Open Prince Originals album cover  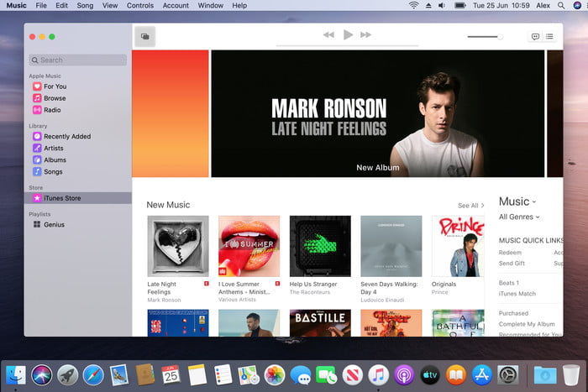458,246
